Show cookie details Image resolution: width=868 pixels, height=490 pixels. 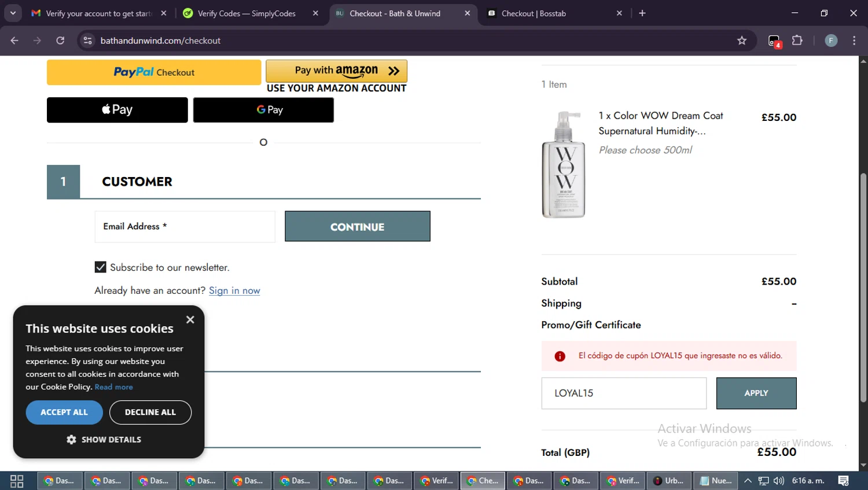(104, 440)
